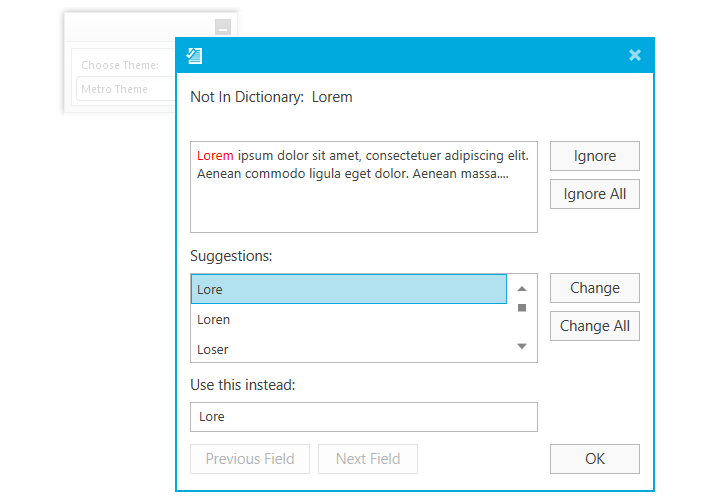
Task: Click the 'Not In Dictionary' label
Action: [247, 97]
